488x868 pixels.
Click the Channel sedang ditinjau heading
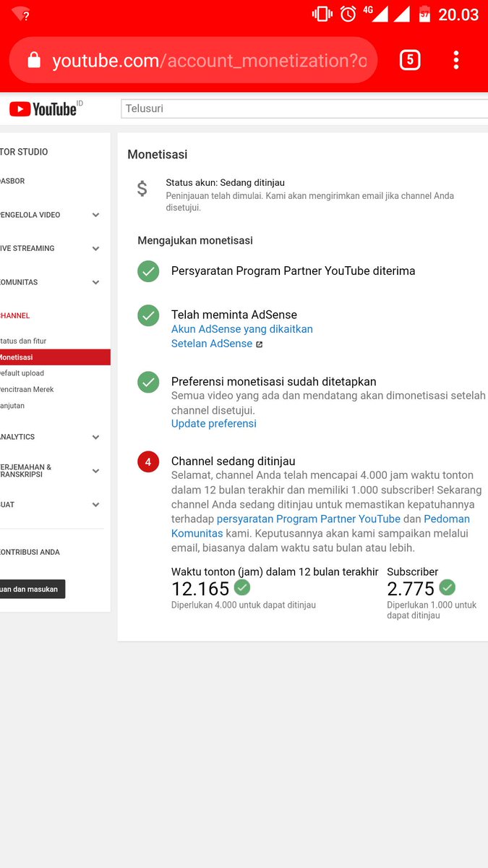(x=233, y=461)
